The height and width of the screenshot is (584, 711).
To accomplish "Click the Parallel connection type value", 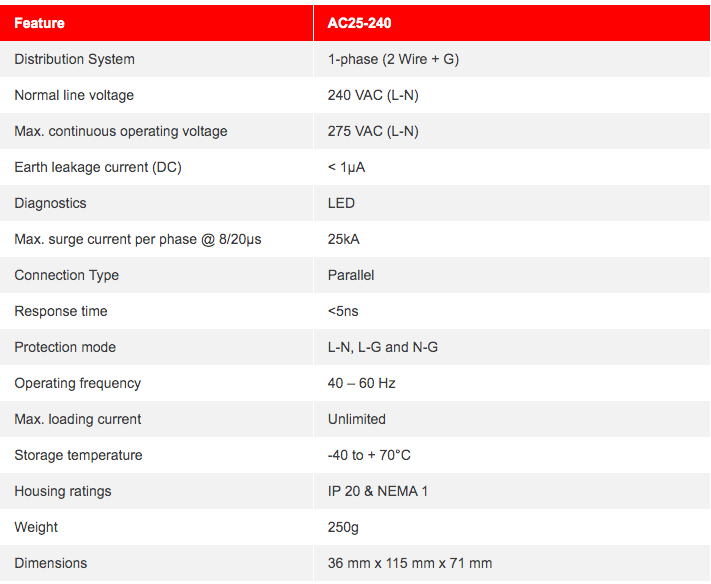I will tap(351, 275).
